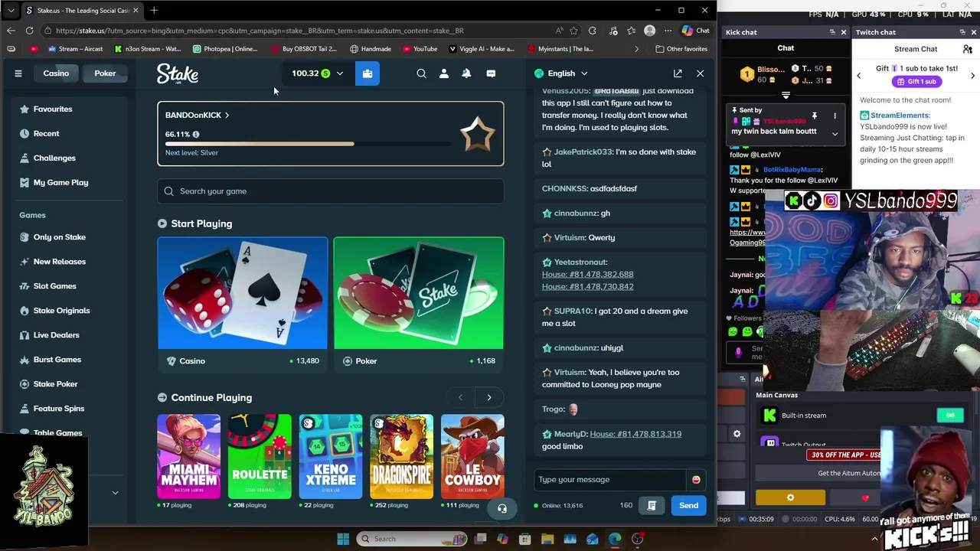Screen dimensions: 980x551
Task: Click the gear icon left of Main Canvas
Action: point(737,434)
